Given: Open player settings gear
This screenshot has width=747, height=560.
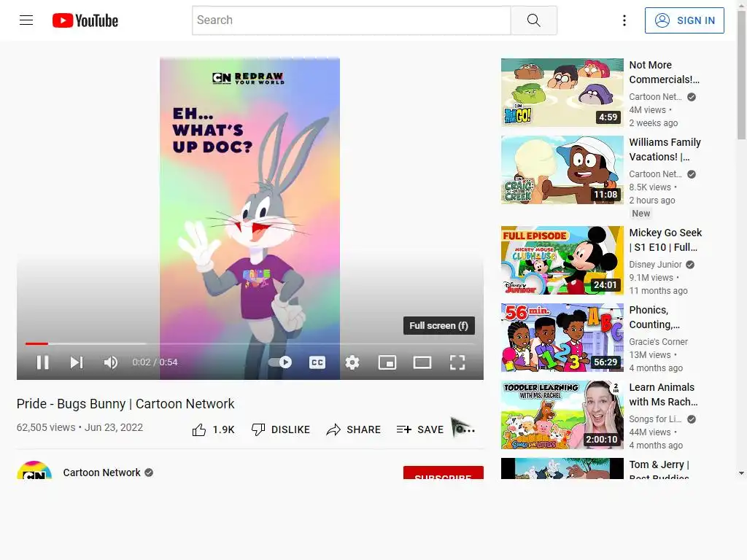Looking at the screenshot, I should click(352, 362).
